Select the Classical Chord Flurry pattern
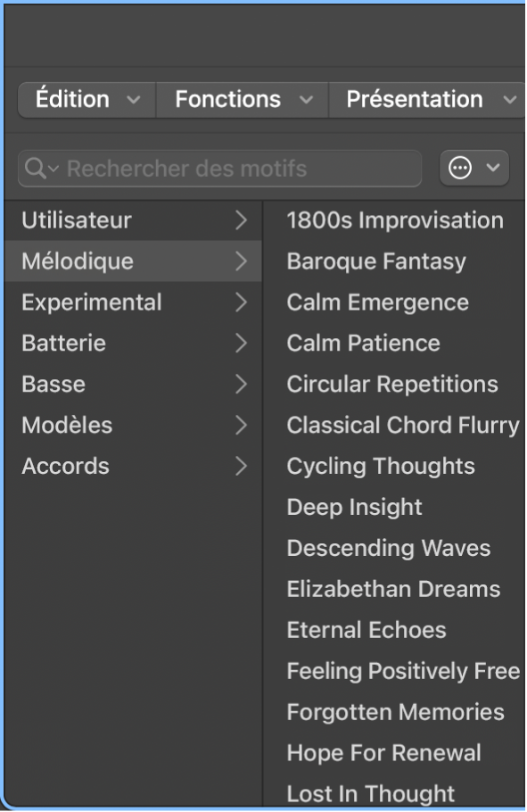527x812 pixels. pos(402,426)
